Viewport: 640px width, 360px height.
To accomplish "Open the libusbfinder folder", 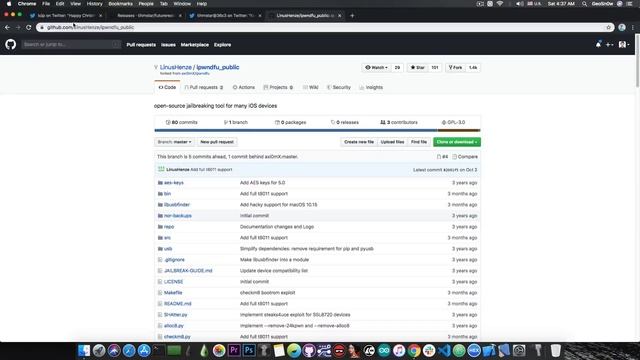I will [x=177, y=205].
